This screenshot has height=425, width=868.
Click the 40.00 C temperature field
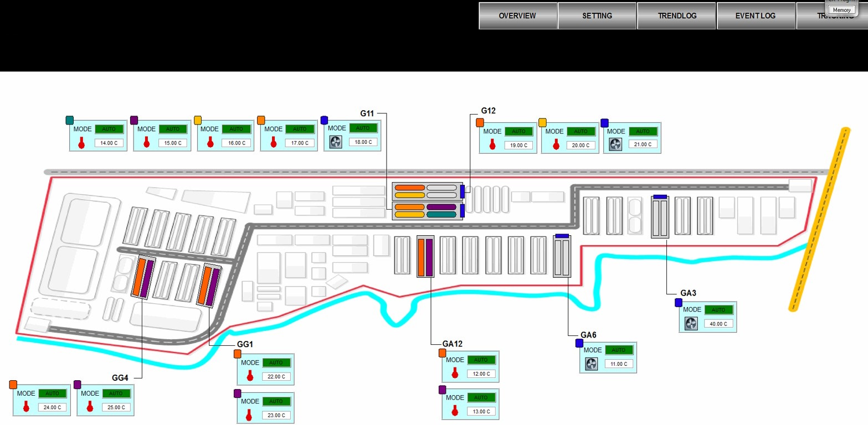coord(718,324)
